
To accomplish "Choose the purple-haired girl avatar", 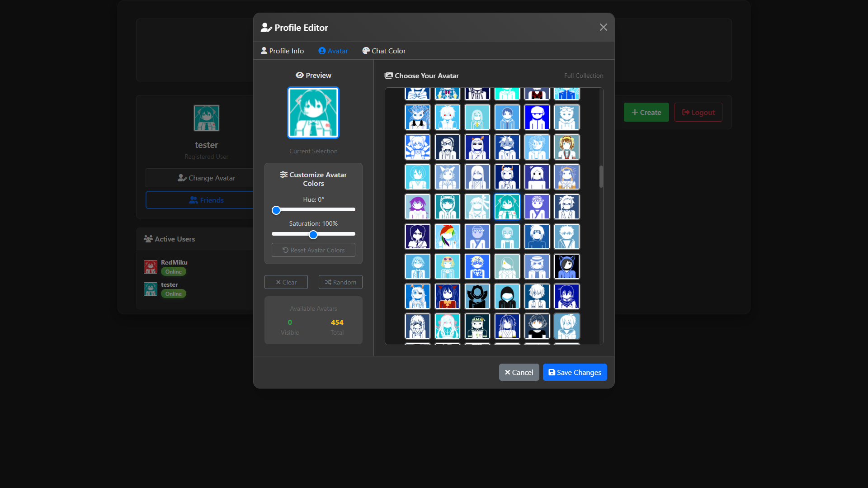I will 417,207.
